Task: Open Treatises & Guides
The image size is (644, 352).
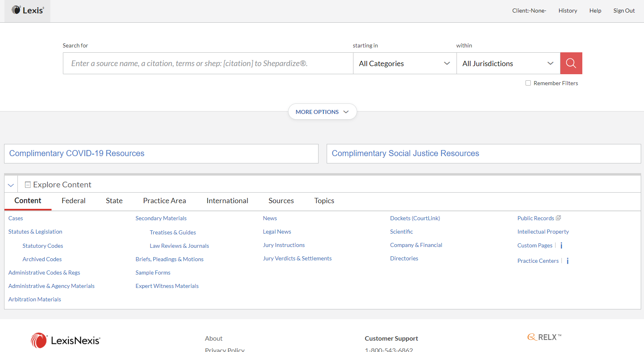Action: [x=173, y=232]
